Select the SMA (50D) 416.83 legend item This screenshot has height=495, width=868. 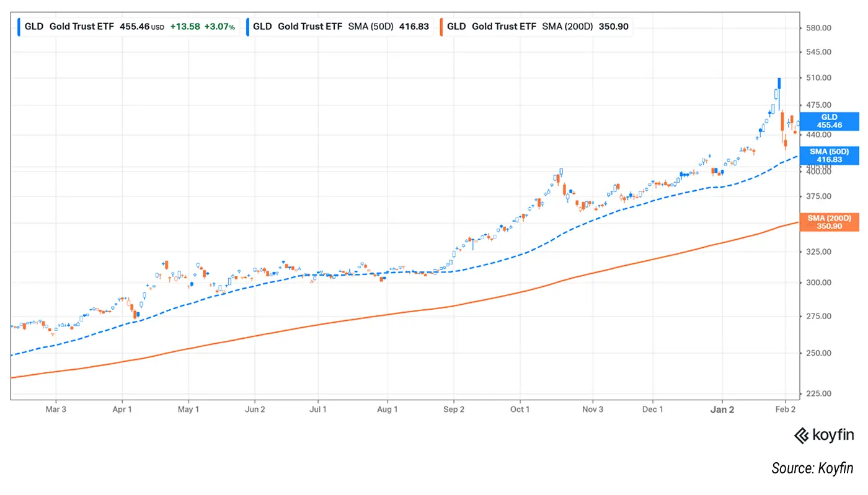(339, 27)
